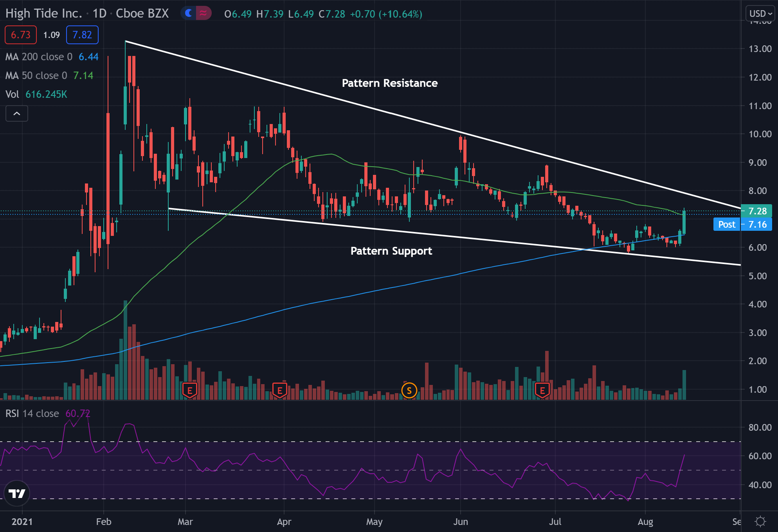Click the Pattern Support text annotation

tap(391, 251)
